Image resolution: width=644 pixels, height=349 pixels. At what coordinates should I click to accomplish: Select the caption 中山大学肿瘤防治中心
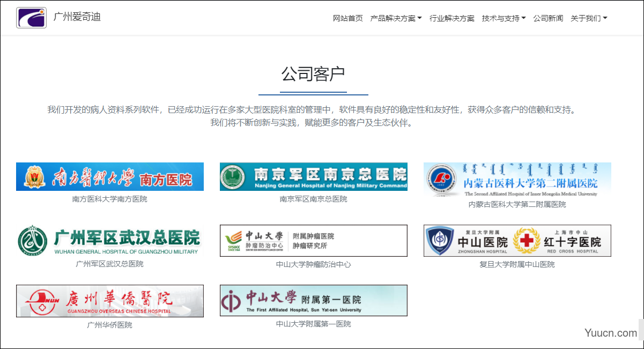click(x=314, y=264)
